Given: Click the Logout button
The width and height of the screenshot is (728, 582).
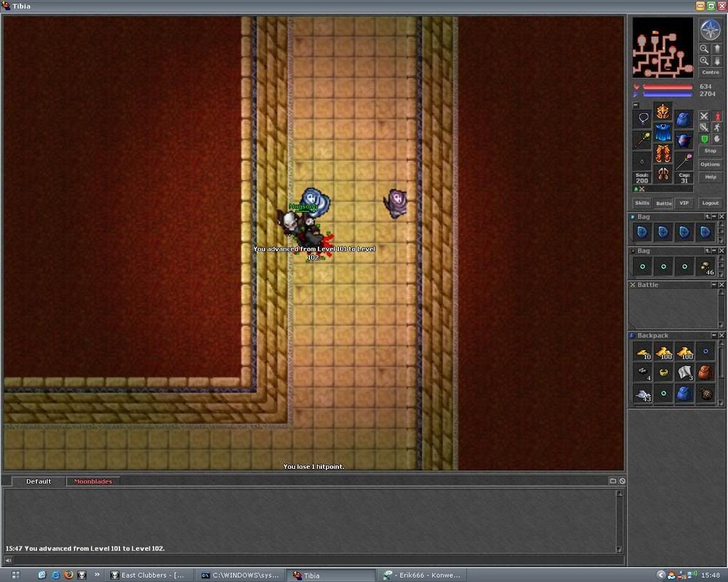Looking at the screenshot, I should [x=710, y=203].
